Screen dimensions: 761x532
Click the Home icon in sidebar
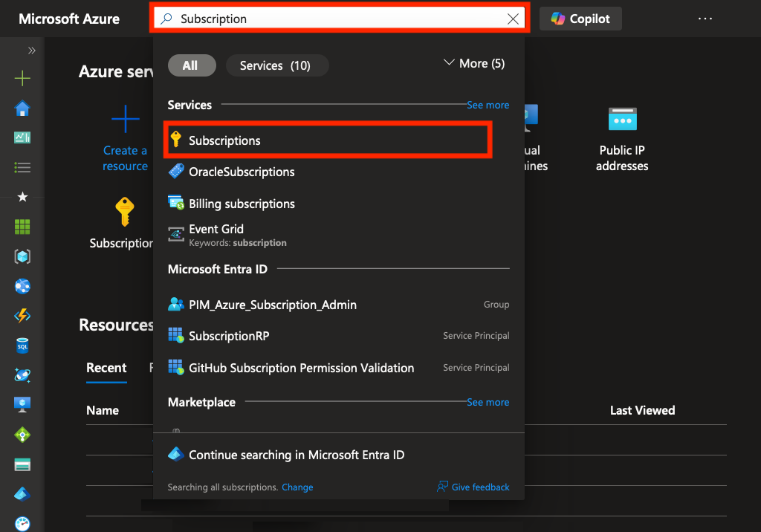coord(22,108)
